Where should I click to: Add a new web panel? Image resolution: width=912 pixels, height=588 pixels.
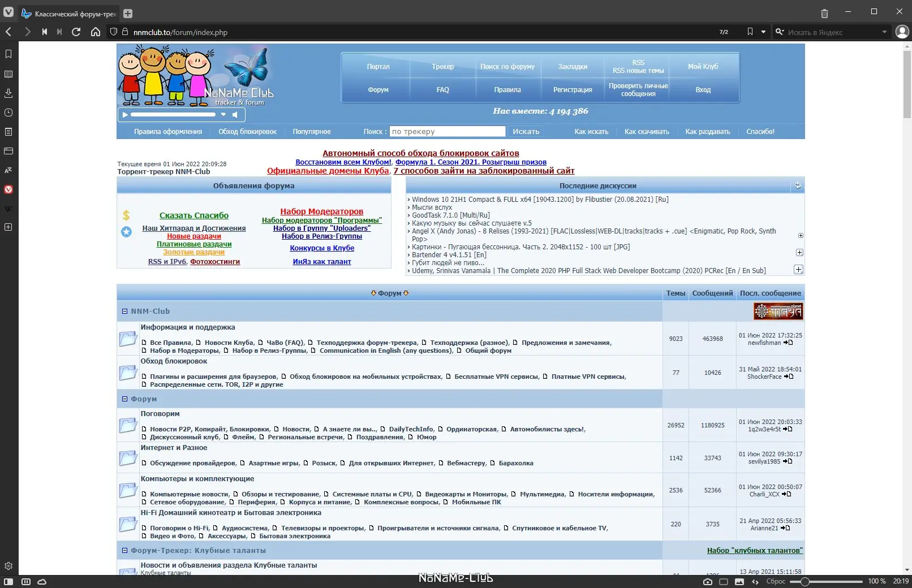[8, 227]
